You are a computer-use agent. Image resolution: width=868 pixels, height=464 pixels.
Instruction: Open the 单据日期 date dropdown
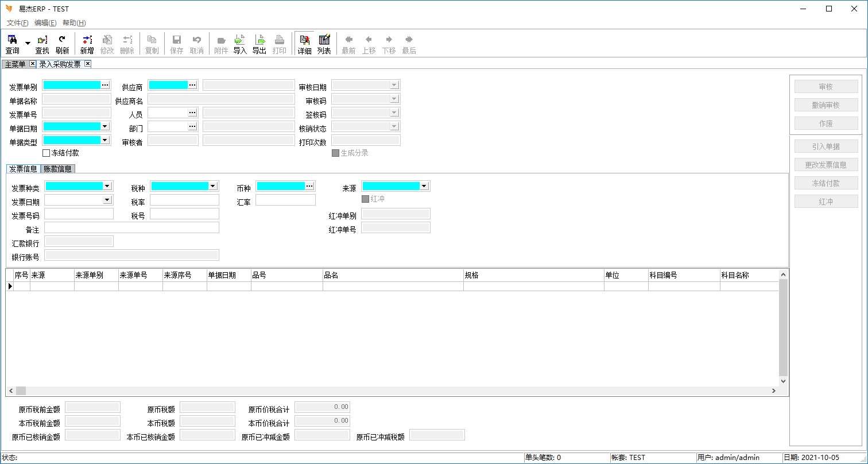pos(105,126)
